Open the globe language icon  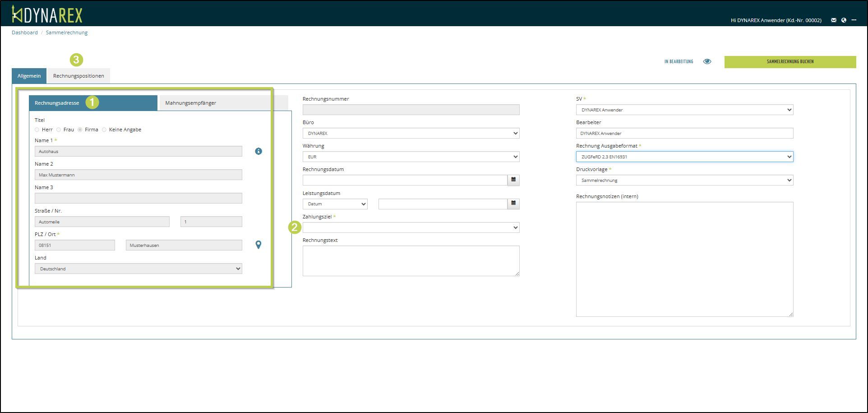click(x=844, y=20)
